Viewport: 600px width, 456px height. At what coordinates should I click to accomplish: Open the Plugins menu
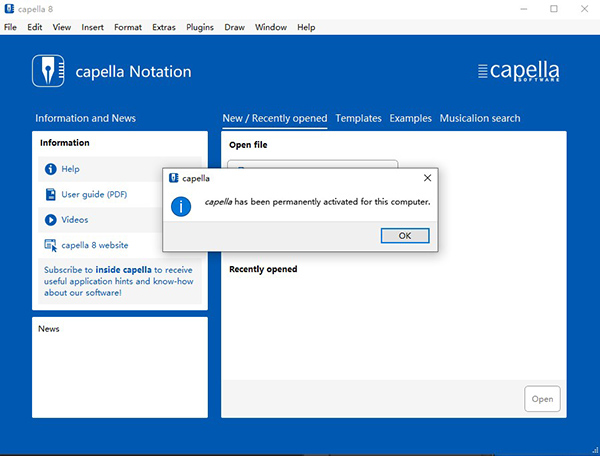(x=200, y=27)
